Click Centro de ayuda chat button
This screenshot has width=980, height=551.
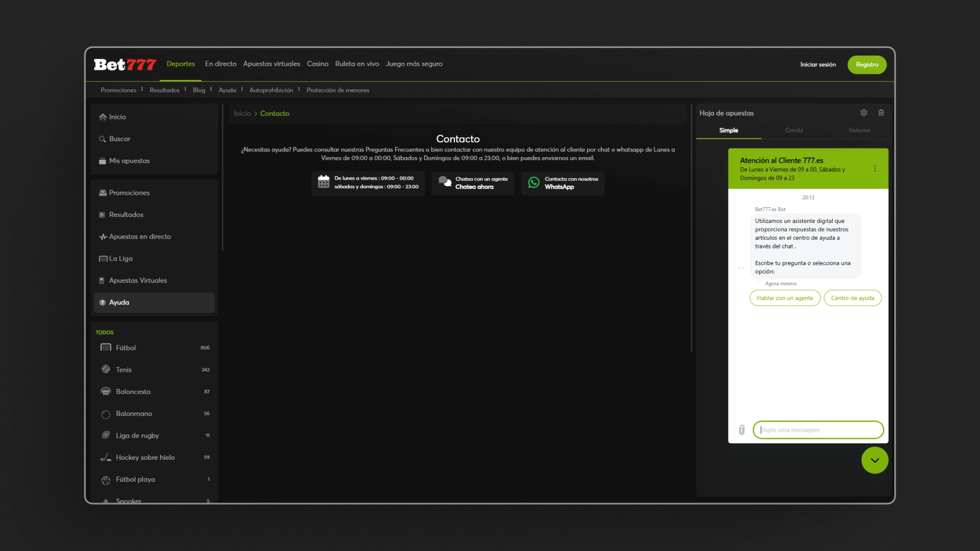click(x=852, y=298)
